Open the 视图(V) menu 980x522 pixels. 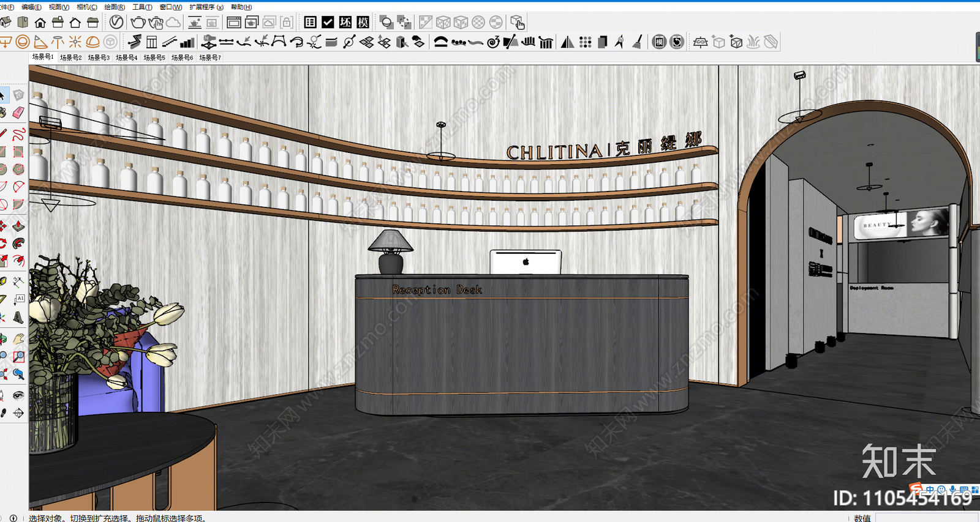(59, 7)
